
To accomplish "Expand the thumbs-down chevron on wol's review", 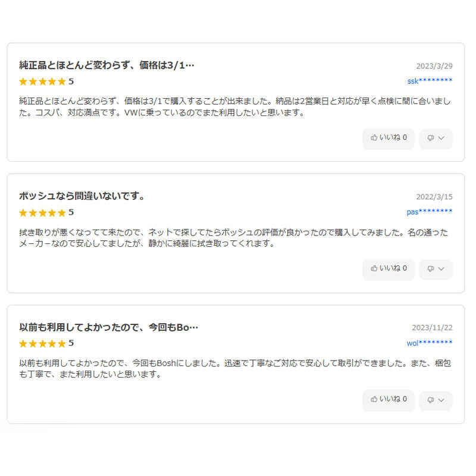I will [436, 400].
